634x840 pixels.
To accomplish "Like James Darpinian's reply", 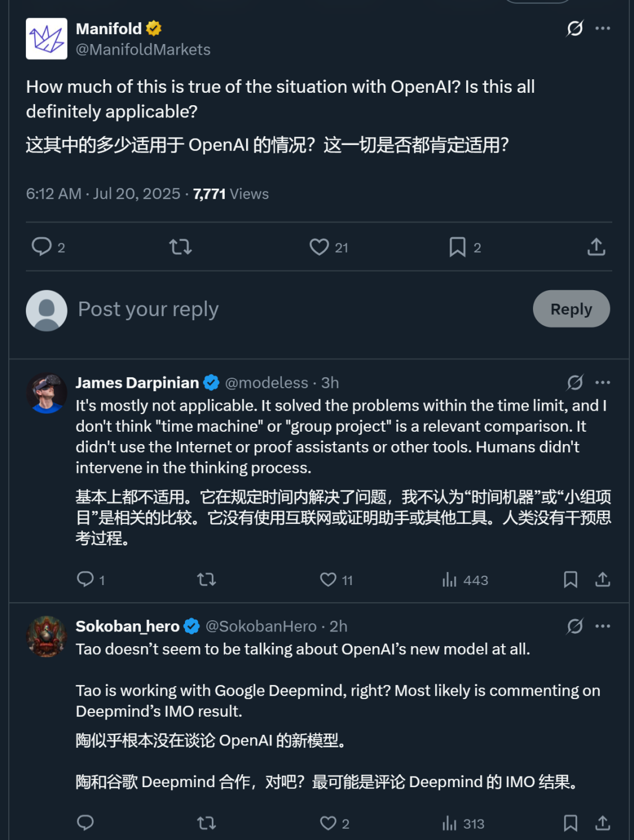I will pyautogui.click(x=328, y=580).
